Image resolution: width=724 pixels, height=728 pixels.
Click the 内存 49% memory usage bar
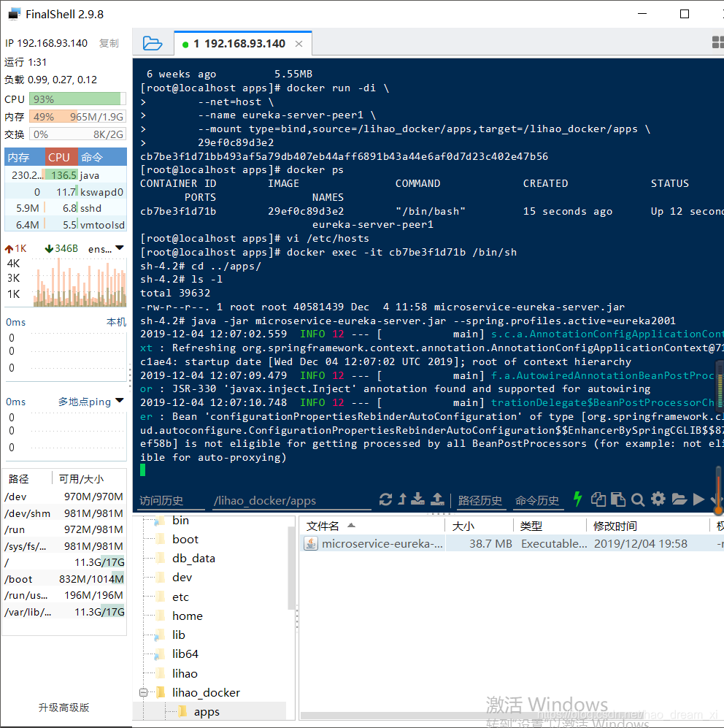click(77, 117)
